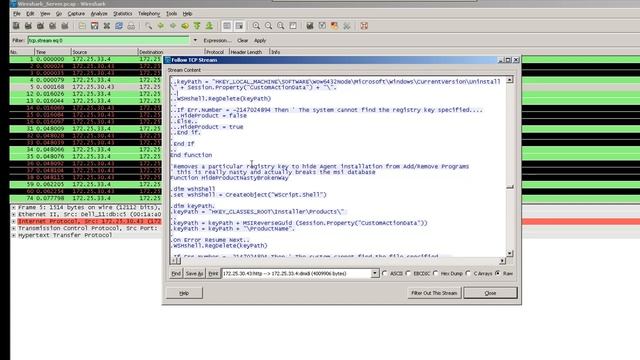Expand Hypertext Transfer Protocol tree row
640x360 pixels.
coord(14,235)
